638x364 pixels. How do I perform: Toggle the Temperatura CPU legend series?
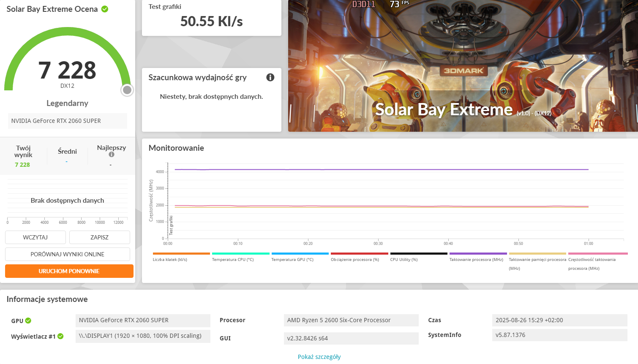(x=233, y=259)
